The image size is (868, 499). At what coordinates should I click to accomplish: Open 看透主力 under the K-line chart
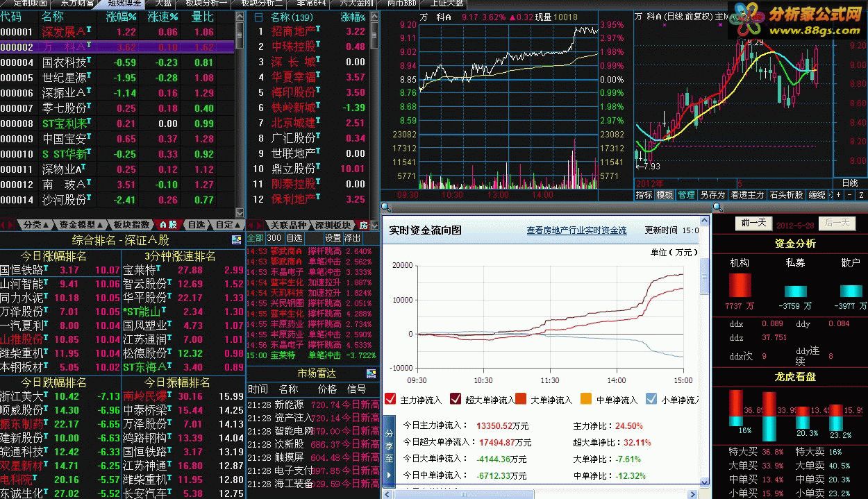pyautogui.click(x=747, y=195)
